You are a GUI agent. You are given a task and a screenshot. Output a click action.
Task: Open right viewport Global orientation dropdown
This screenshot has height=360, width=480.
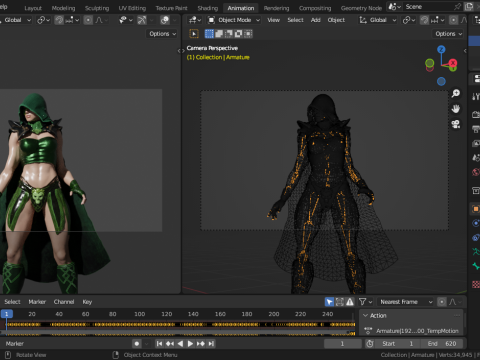pyautogui.click(x=378, y=20)
